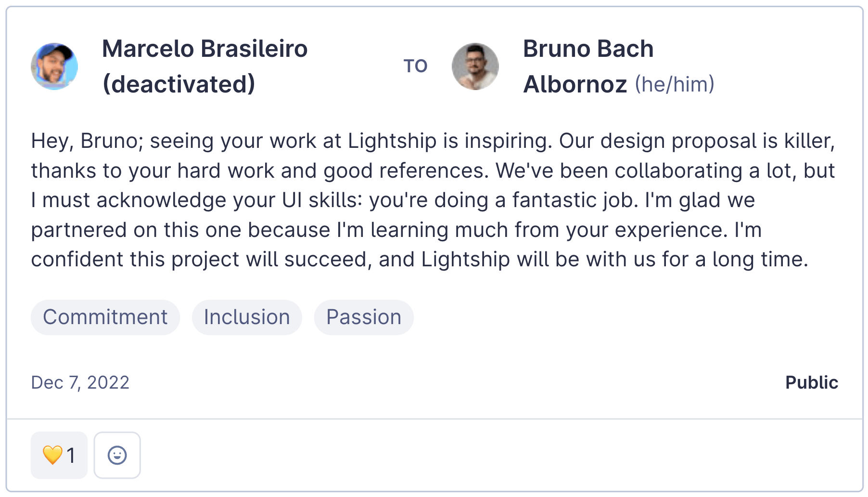Click the Albornoz surname text
The width and height of the screenshot is (868, 497).
point(575,84)
